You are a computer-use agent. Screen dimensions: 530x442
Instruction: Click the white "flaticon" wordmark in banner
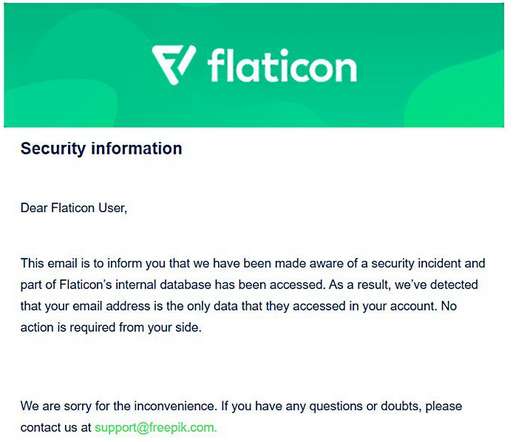[x=282, y=65]
